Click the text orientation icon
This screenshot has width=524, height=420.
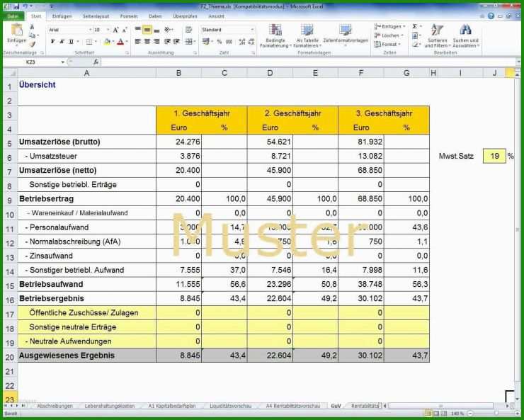click(x=168, y=30)
